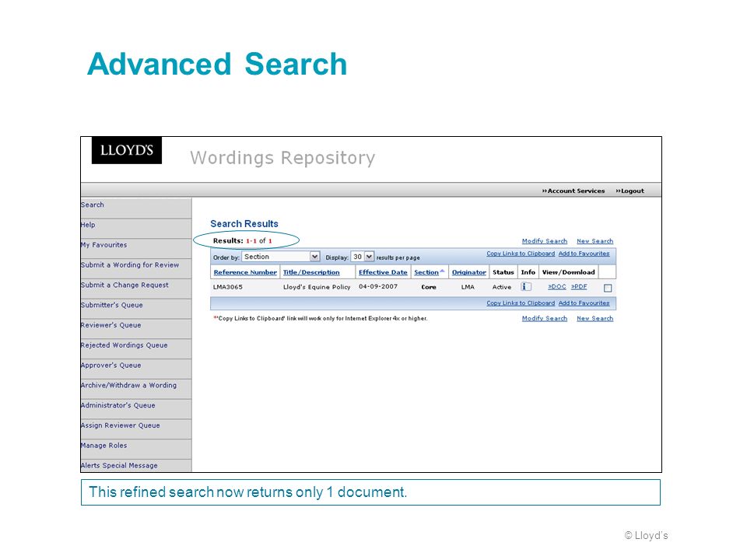The height and width of the screenshot is (560, 747).
Task: Click the Lloyd's Equine Policy title
Action: 317,287
